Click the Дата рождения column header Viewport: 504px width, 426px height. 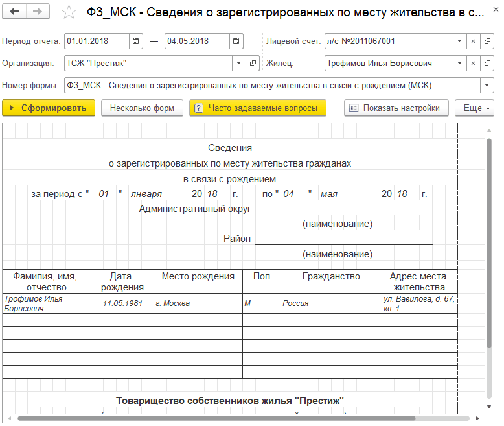tap(122, 281)
